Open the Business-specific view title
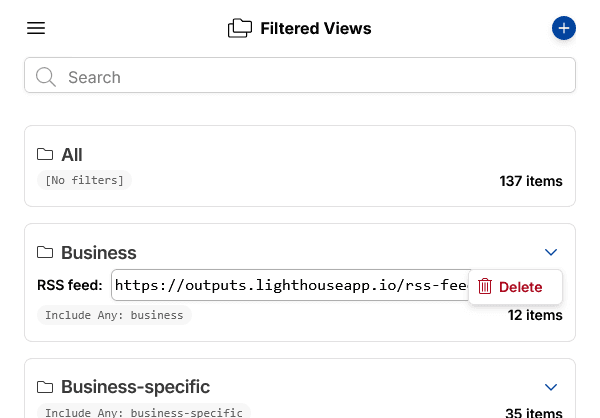Screen dimensions: 600x418 tap(135, 387)
